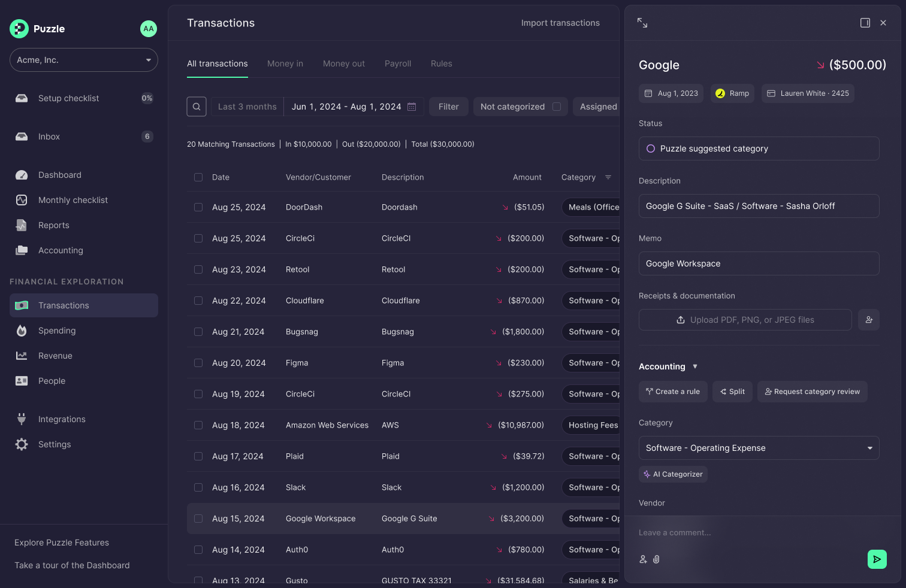Open the Last 3 months range selector
The width and height of the screenshot is (906, 588).
click(247, 107)
